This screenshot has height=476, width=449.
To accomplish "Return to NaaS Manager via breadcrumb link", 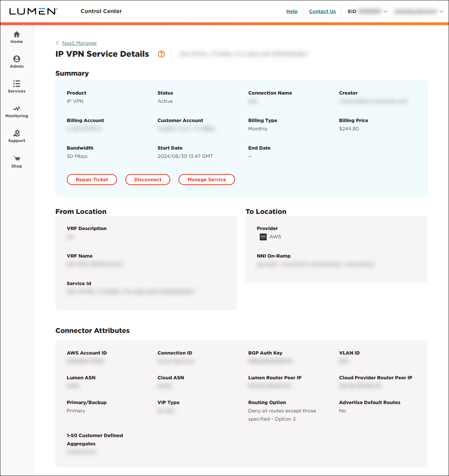I will pyautogui.click(x=79, y=43).
